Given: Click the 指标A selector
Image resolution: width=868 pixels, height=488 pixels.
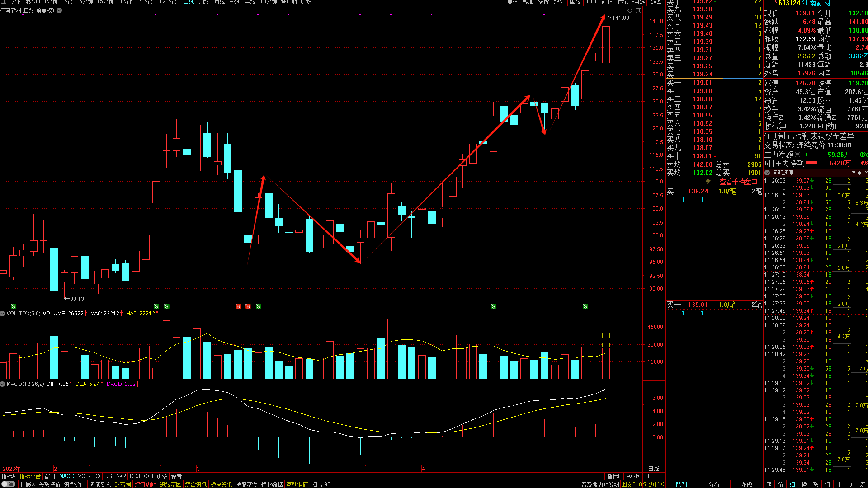Looking at the screenshot, I should [x=8, y=476].
